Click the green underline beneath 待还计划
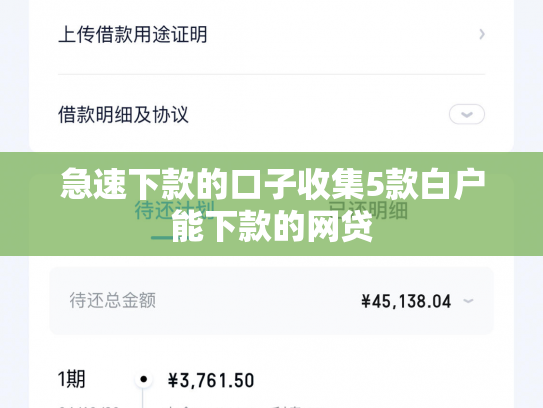The height and width of the screenshot is (408, 543). (x=162, y=238)
